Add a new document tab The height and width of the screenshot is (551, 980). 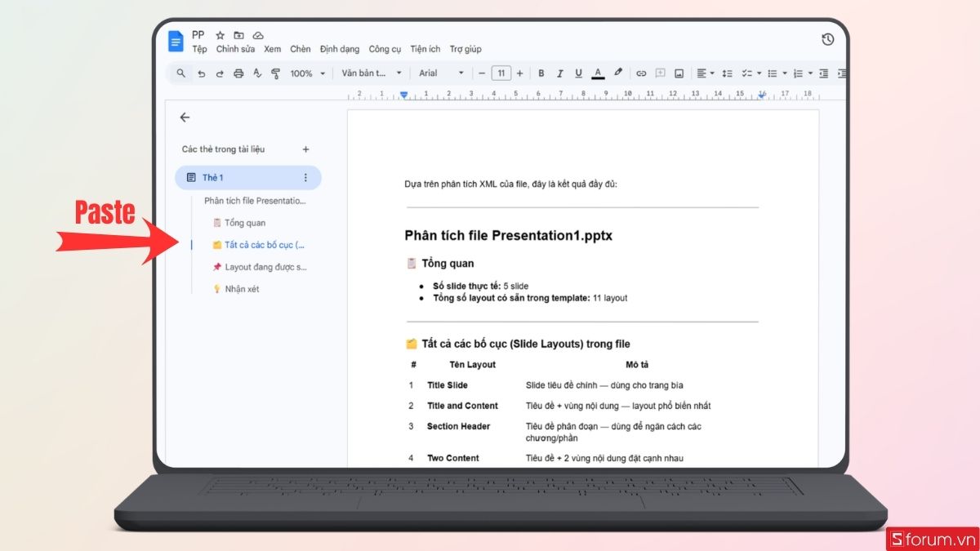305,149
